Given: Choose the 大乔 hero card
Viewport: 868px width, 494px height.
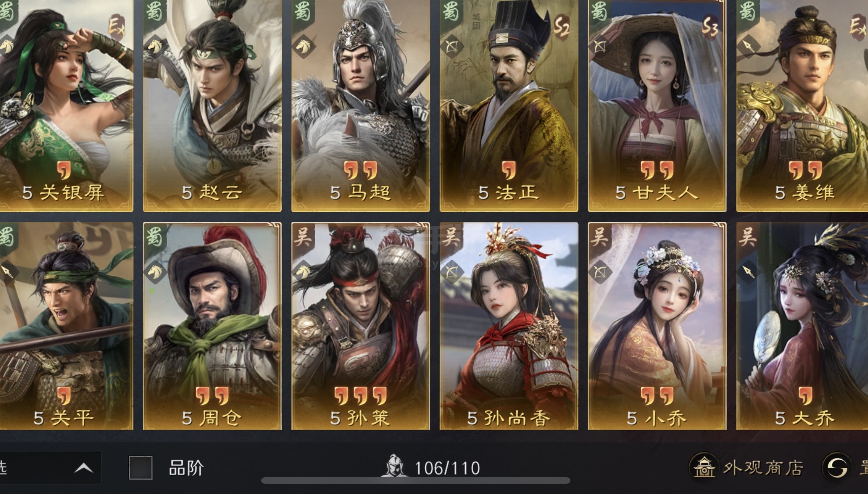Looking at the screenshot, I should (802, 326).
